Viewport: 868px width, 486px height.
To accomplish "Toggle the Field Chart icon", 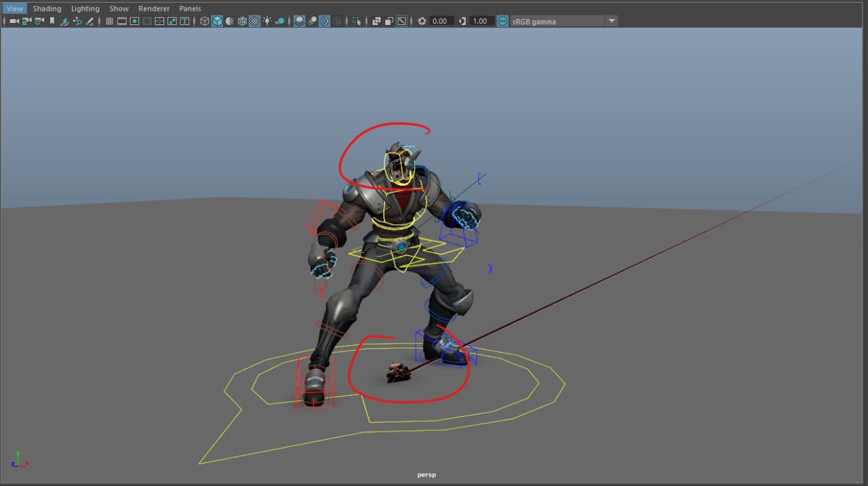I will click(x=159, y=21).
